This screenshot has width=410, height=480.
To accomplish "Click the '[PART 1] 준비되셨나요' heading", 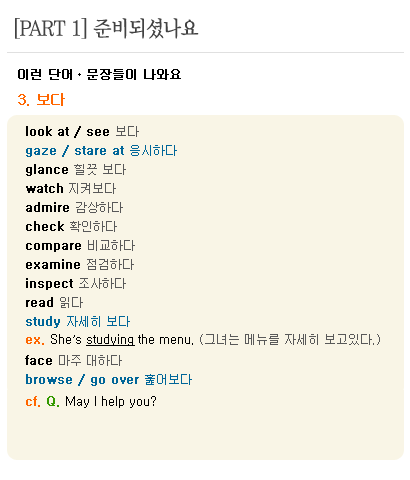I will (106, 28).
